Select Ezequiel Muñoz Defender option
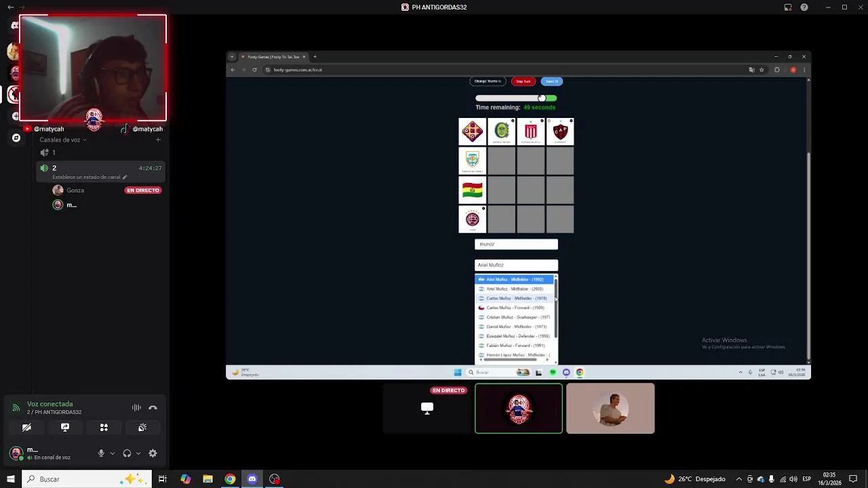Screen dimensions: 868x488 coord(514,336)
